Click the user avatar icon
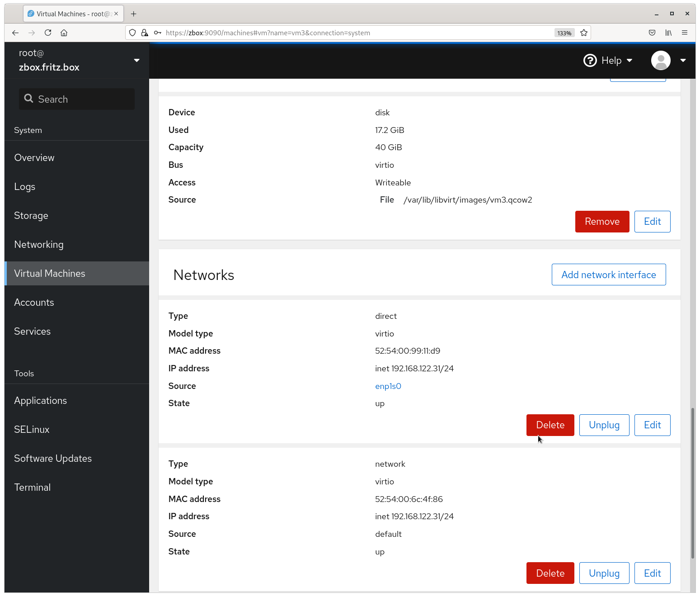Viewport: 700px width, 597px height. pos(661,60)
